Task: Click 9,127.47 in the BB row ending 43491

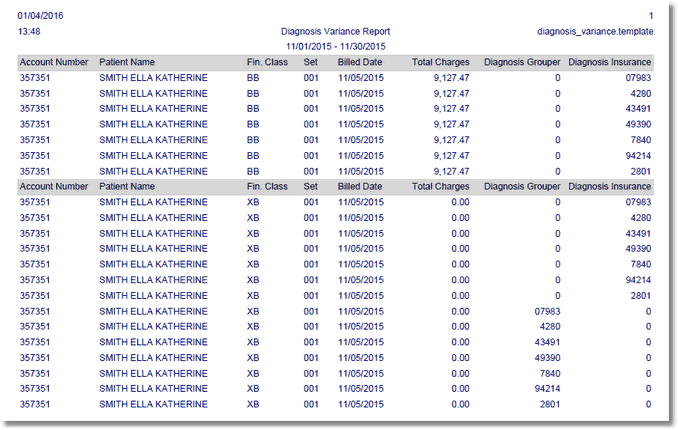Action: [x=451, y=109]
